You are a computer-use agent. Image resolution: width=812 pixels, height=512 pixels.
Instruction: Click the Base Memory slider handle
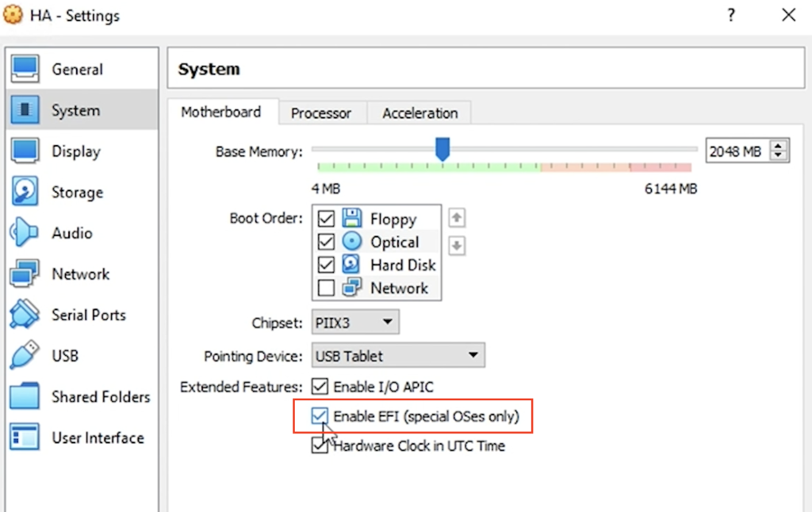pyautogui.click(x=442, y=149)
